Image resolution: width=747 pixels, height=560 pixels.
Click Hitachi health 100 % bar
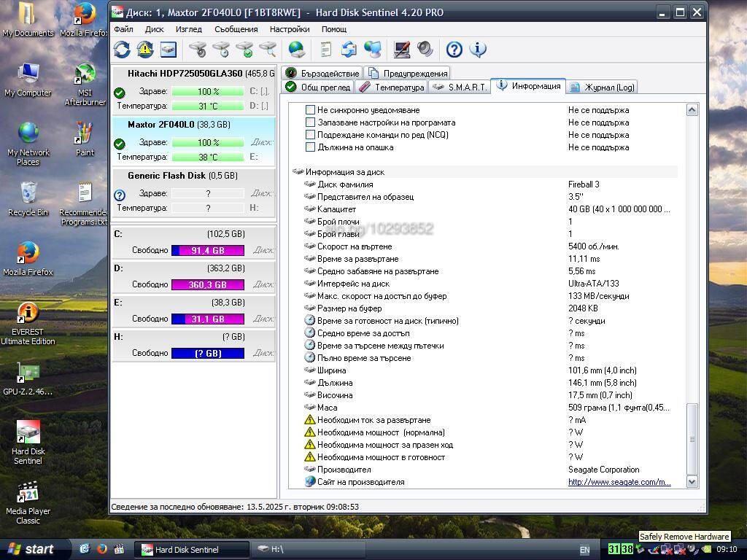[x=208, y=91]
